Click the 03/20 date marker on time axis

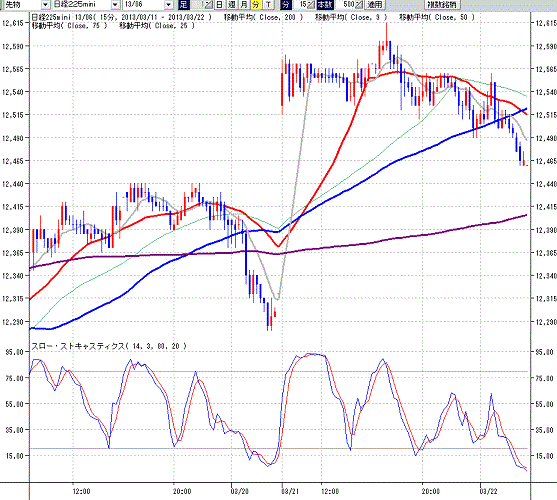pyautogui.click(x=239, y=491)
